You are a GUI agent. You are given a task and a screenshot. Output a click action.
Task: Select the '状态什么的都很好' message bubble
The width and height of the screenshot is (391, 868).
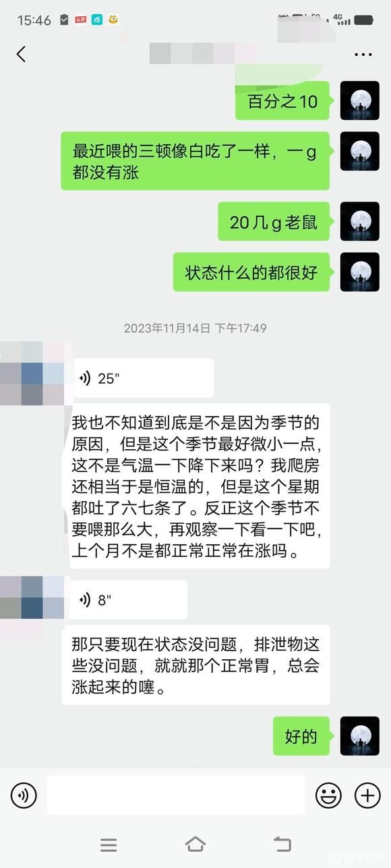pos(251,272)
